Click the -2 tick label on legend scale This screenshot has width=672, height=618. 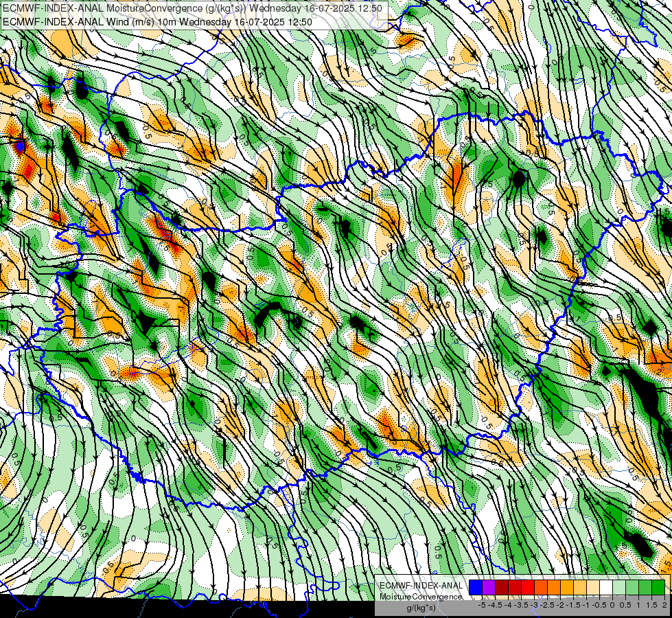click(x=560, y=605)
